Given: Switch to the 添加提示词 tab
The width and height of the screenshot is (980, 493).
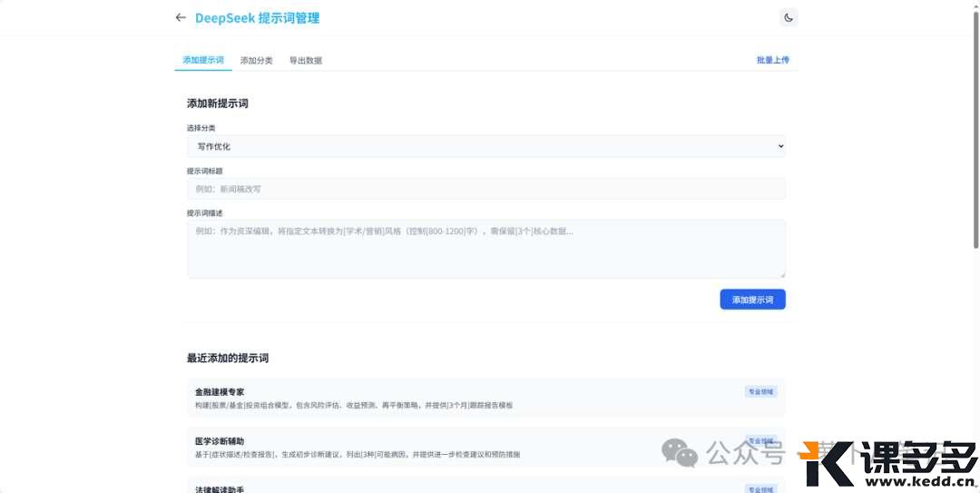Looking at the screenshot, I should (203, 60).
